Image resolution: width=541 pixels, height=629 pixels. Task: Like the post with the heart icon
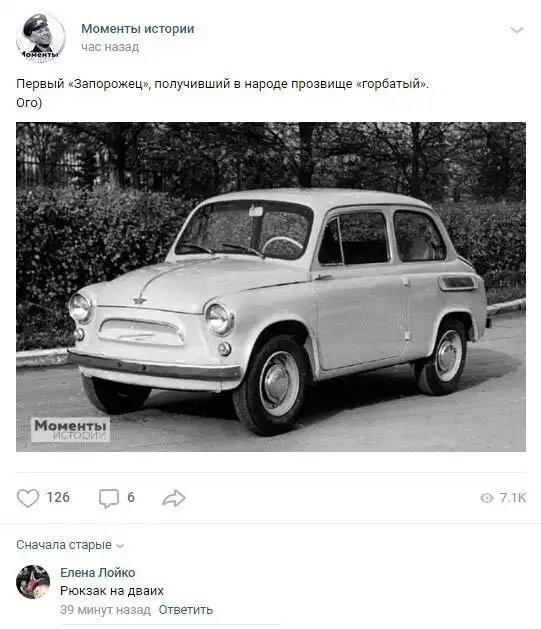(28, 498)
